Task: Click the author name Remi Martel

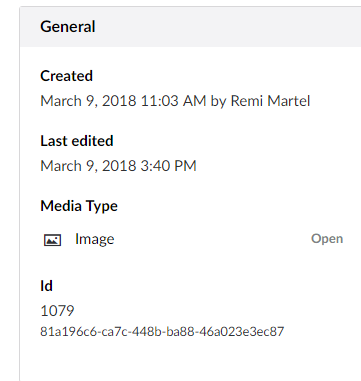Action: [x=270, y=101]
